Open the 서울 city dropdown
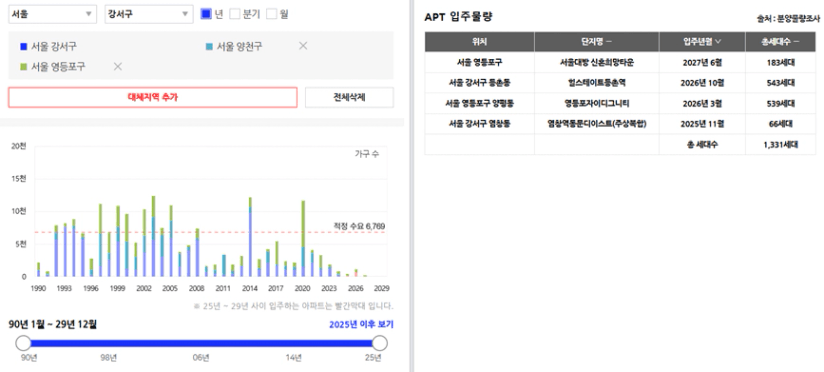824x372 pixels. pyautogui.click(x=53, y=14)
